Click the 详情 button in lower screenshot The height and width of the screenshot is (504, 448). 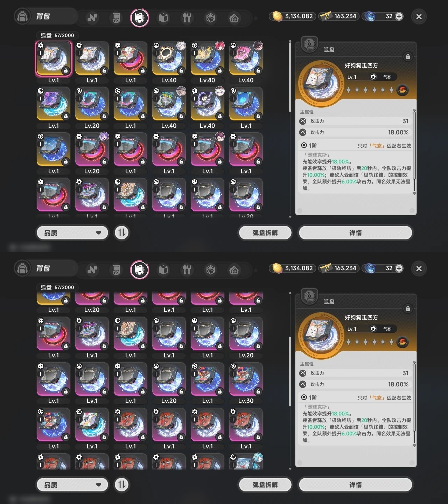[x=356, y=485]
